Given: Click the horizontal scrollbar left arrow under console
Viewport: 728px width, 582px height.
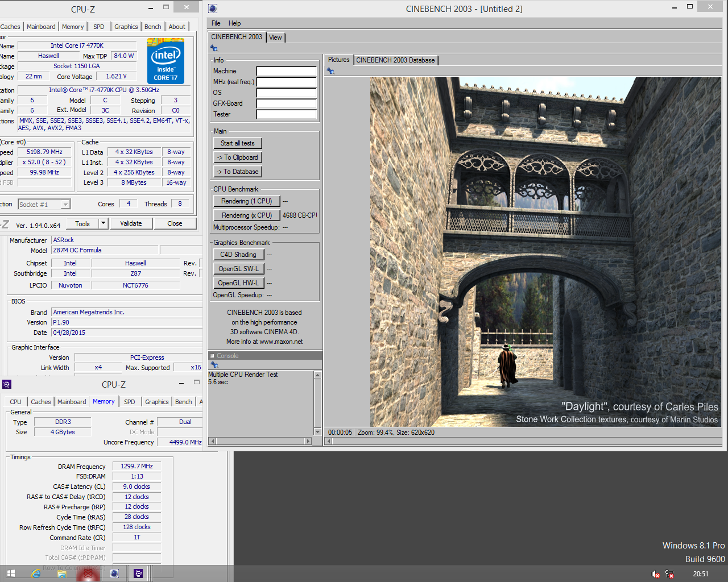Looking at the screenshot, I should pos(213,441).
